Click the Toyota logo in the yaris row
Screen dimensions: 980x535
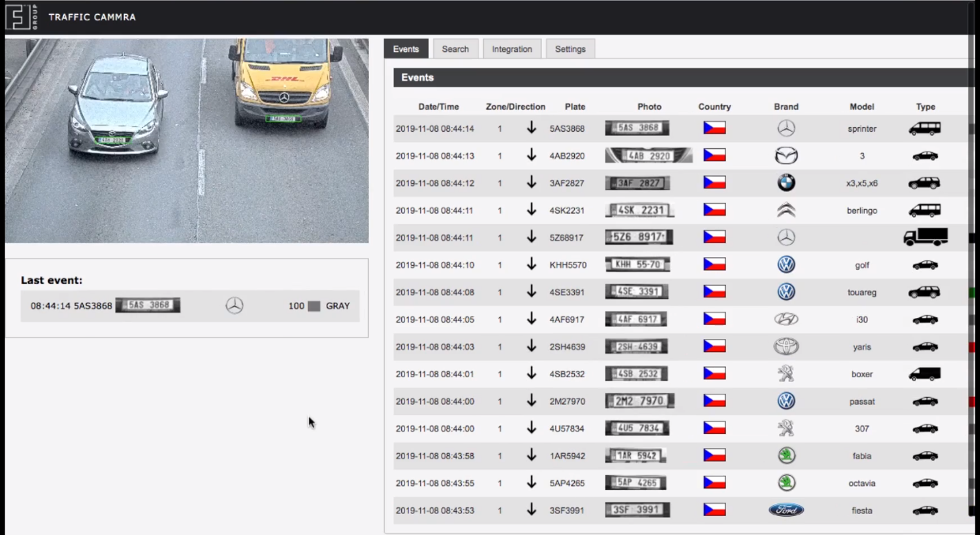click(786, 346)
